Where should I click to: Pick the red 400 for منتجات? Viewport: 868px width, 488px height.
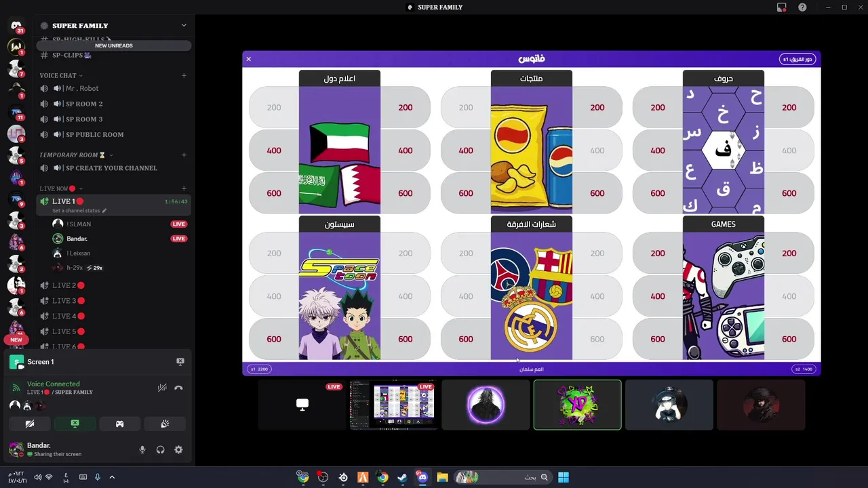pos(466,150)
